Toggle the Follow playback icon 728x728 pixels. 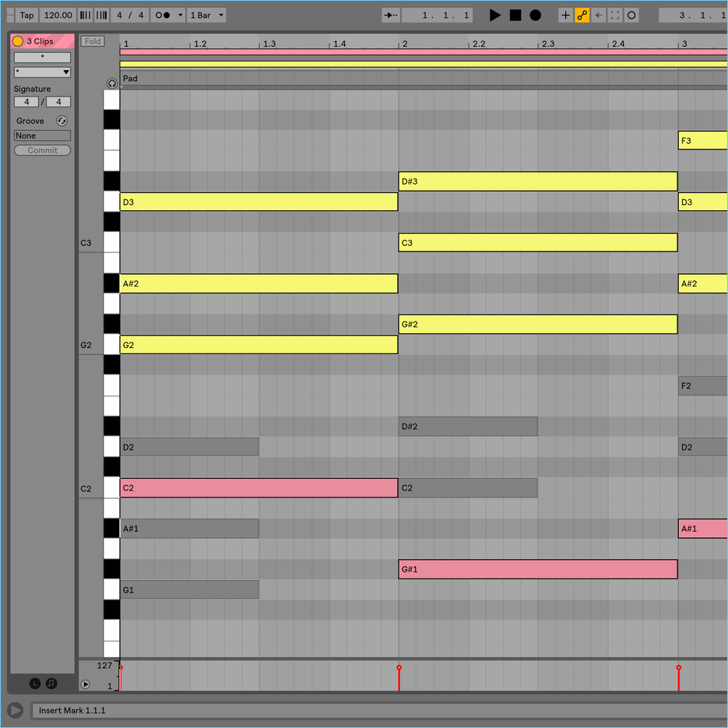coord(391,16)
